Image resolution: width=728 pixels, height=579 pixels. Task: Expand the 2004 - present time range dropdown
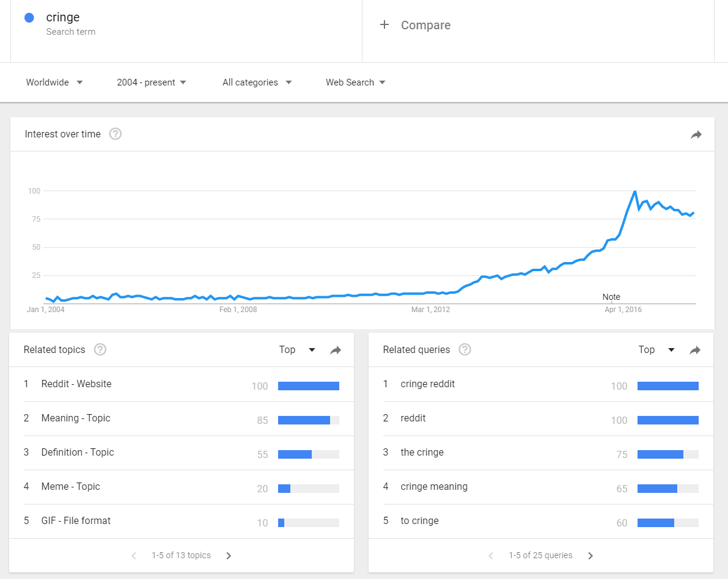pyautogui.click(x=152, y=82)
